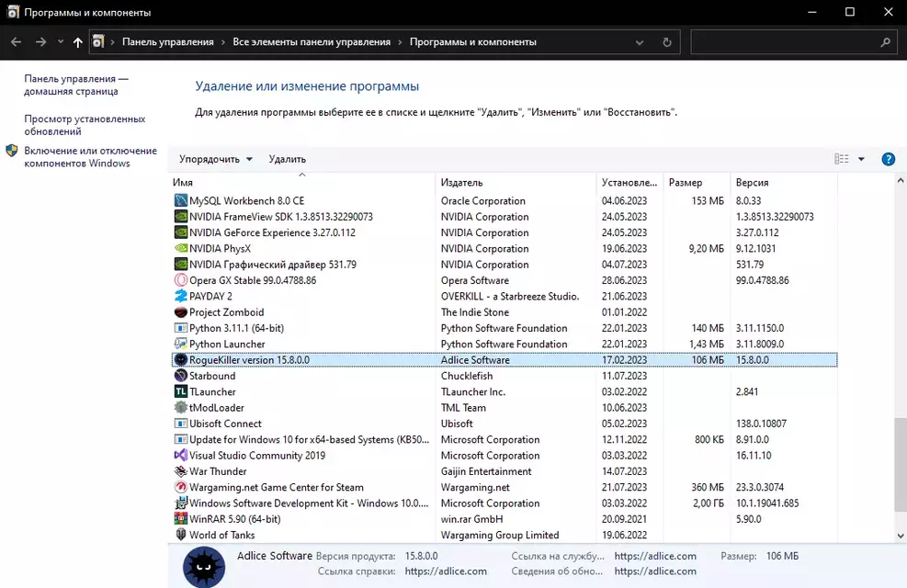Viewport: 907px width, 588px height.
Task: Focus the search input field
Action: (x=785, y=42)
